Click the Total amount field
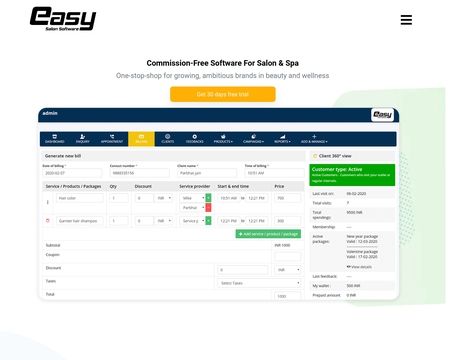This screenshot has height=360, width=450. click(x=287, y=296)
